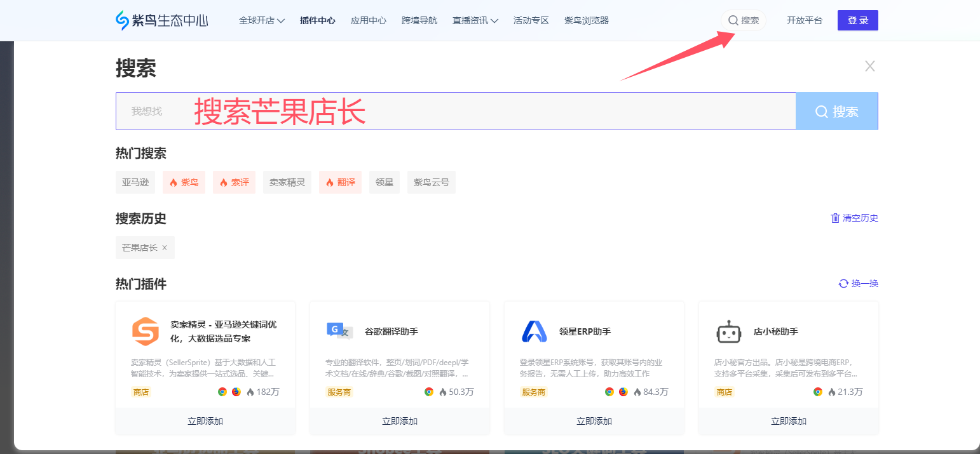Select the 芒果店长 history entry

tap(140, 248)
